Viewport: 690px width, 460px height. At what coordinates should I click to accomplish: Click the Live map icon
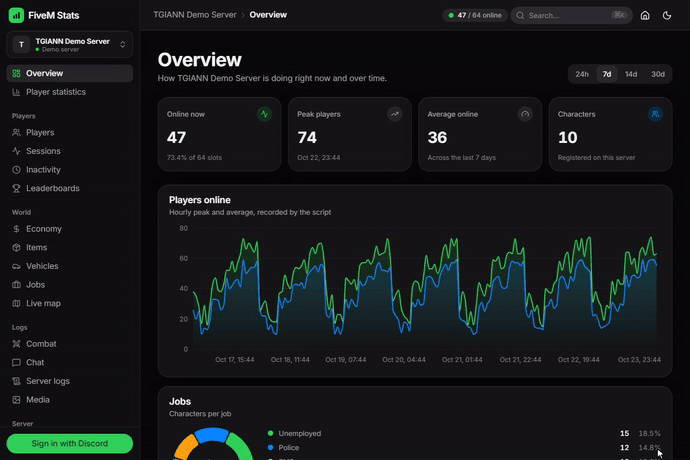click(x=16, y=303)
